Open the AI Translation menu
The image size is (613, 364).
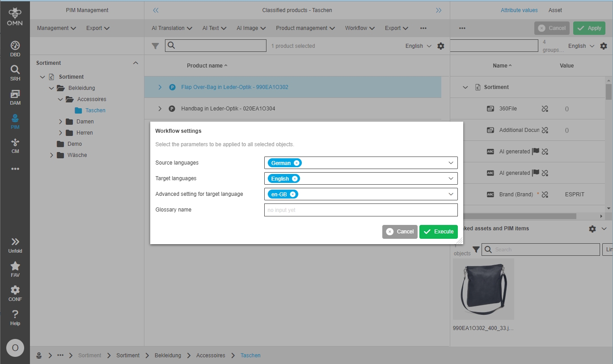(172, 28)
